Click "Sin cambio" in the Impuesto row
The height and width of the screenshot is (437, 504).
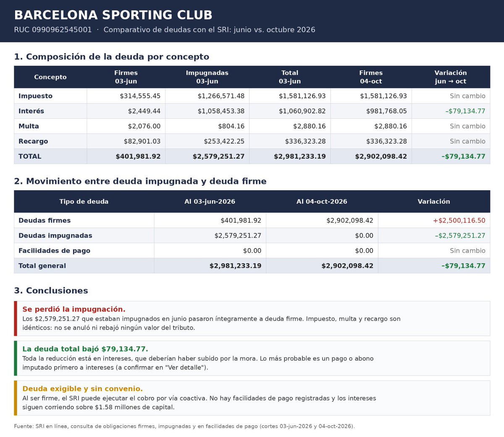pyautogui.click(x=467, y=96)
